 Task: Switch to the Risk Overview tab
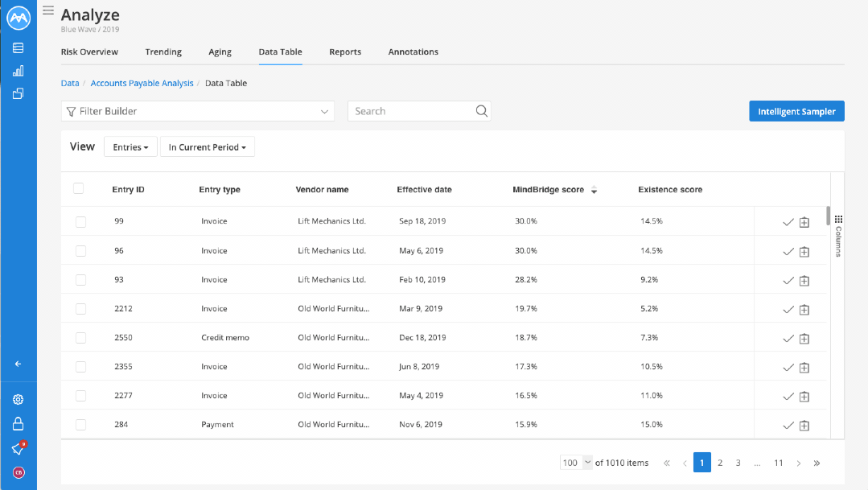point(89,51)
